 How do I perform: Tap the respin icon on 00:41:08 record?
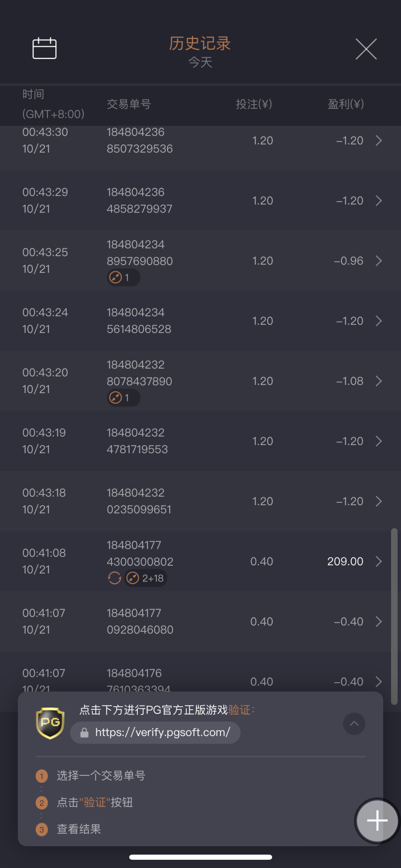(114, 578)
